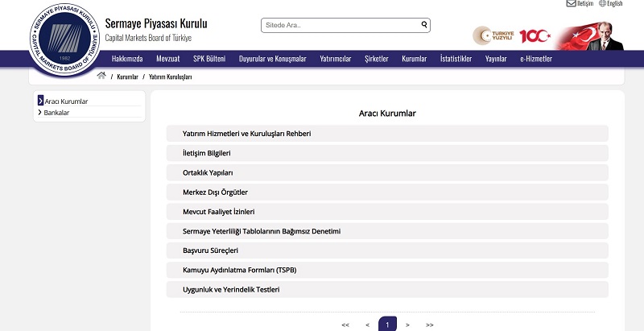
Task: Expand Yatırım Hizmetleri ve Kuruluşları Rehberi
Action: click(387, 134)
